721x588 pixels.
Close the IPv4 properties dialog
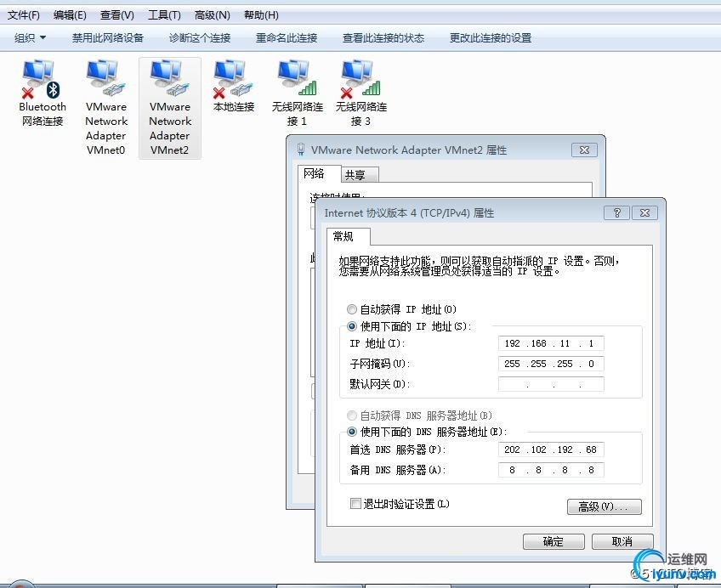644,212
